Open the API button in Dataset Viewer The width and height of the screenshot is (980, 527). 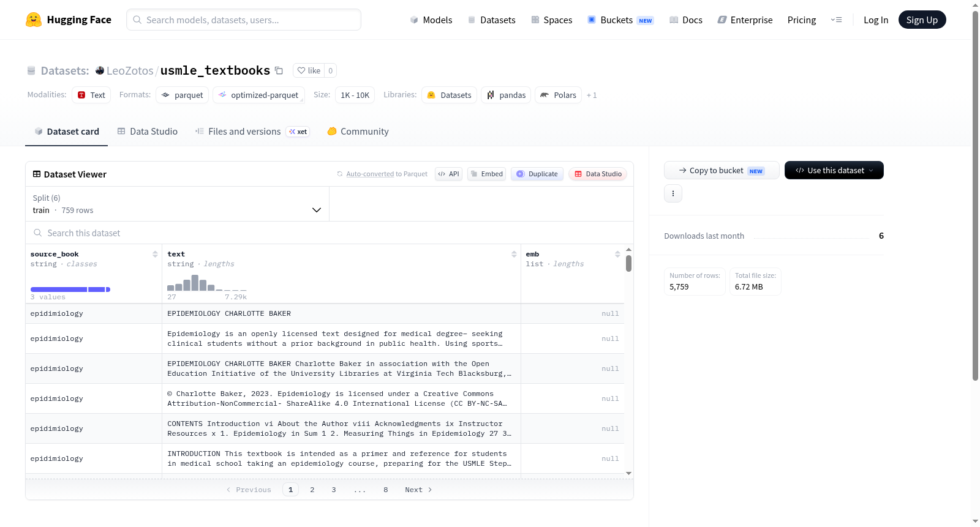(448, 174)
